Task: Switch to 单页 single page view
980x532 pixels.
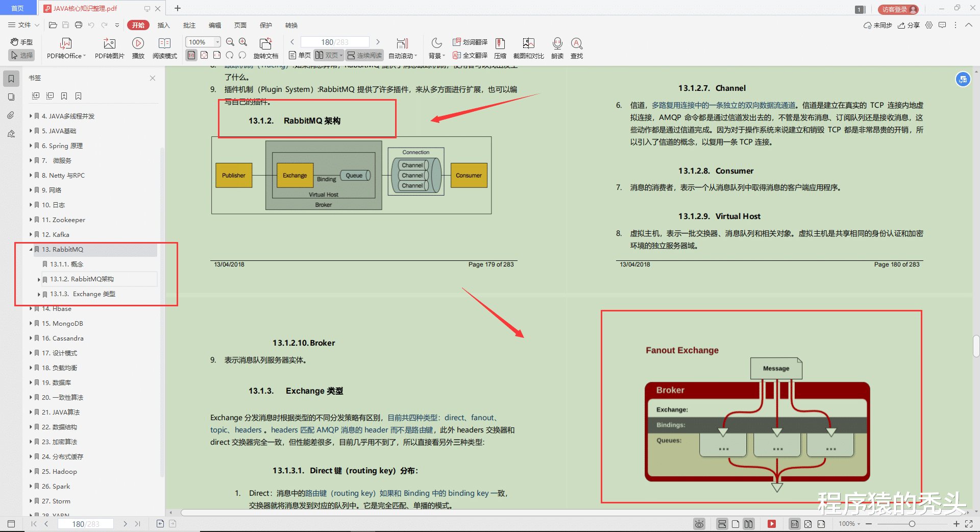Action: pos(300,55)
